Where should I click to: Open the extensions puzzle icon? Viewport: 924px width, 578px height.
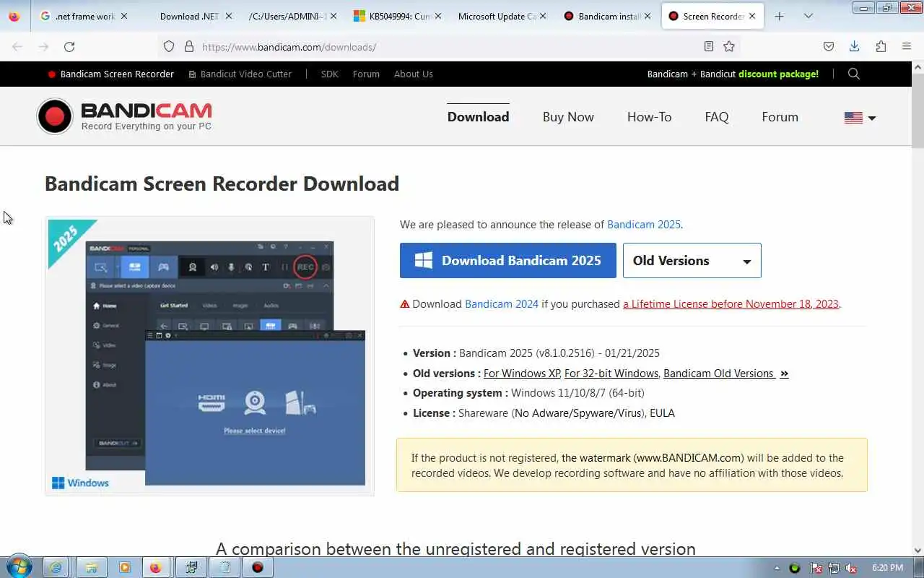(881, 46)
